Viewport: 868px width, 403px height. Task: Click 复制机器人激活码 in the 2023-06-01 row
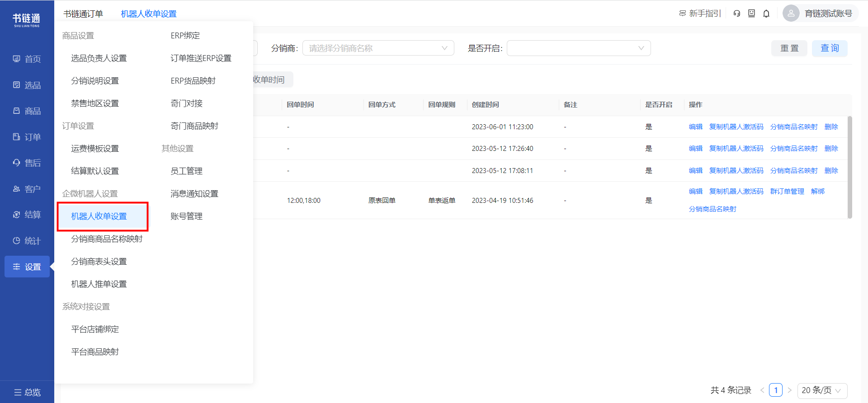point(736,127)
